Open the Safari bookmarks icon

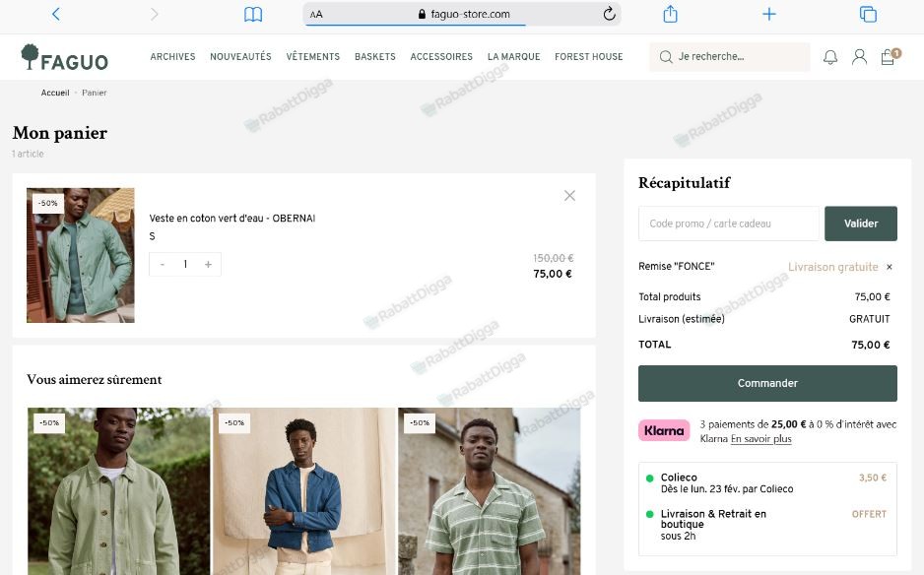[253, 14]
